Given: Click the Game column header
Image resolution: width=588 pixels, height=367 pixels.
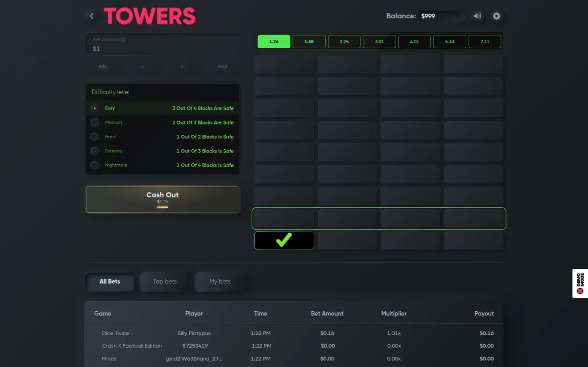Looking at the screenshot, I should [103, 314].
